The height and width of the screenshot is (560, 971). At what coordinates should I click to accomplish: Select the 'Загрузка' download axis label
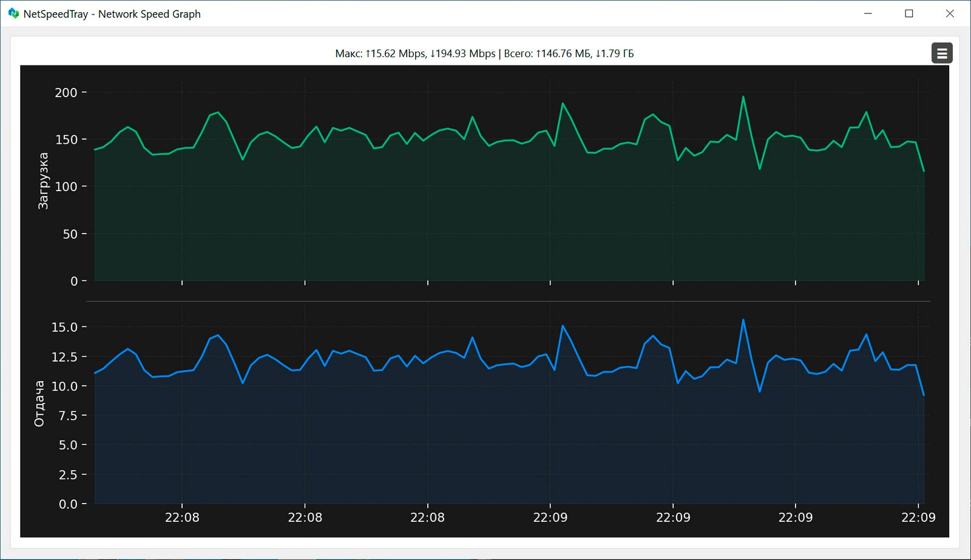(43, 181)
